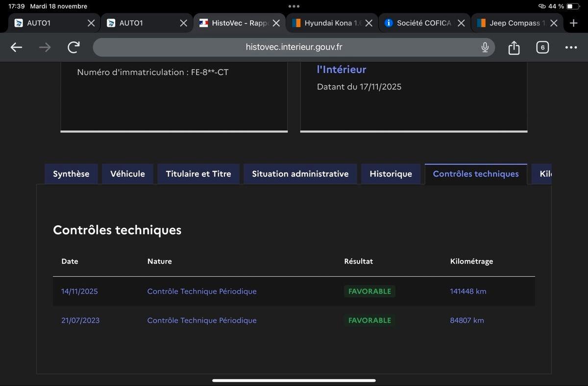
Task: Go to the Situation administrative tab
Action: click(x=300, y=174)
